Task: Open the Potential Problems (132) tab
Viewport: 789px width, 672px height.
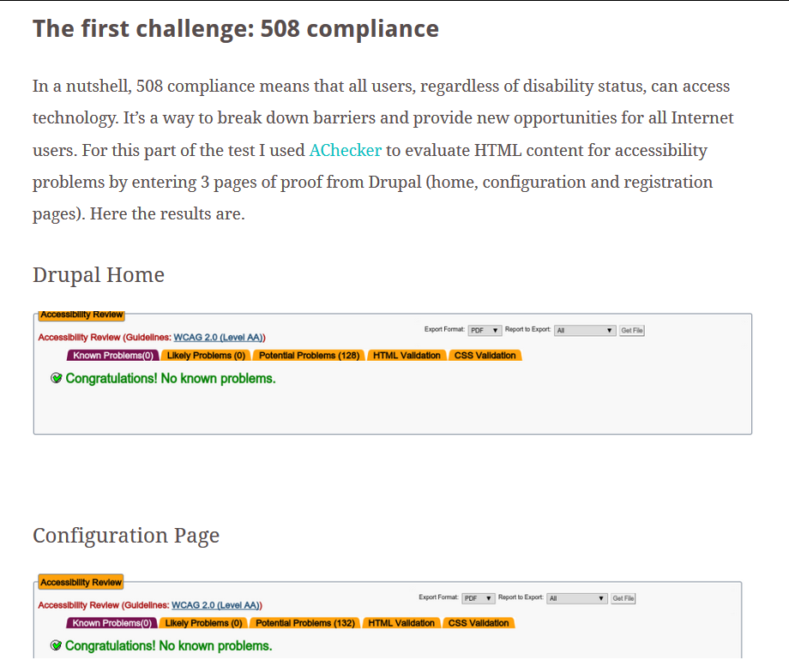Action: click(x=305, y=623)
